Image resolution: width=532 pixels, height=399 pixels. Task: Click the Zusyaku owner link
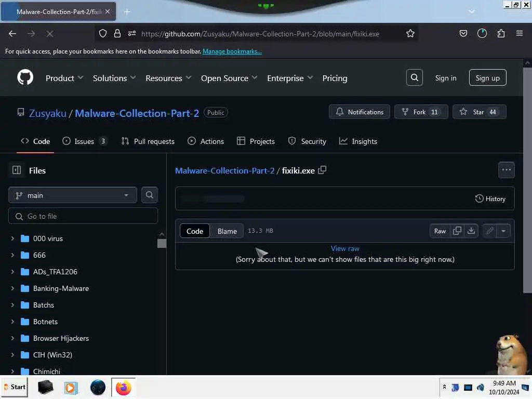click(x=47, y=113)
